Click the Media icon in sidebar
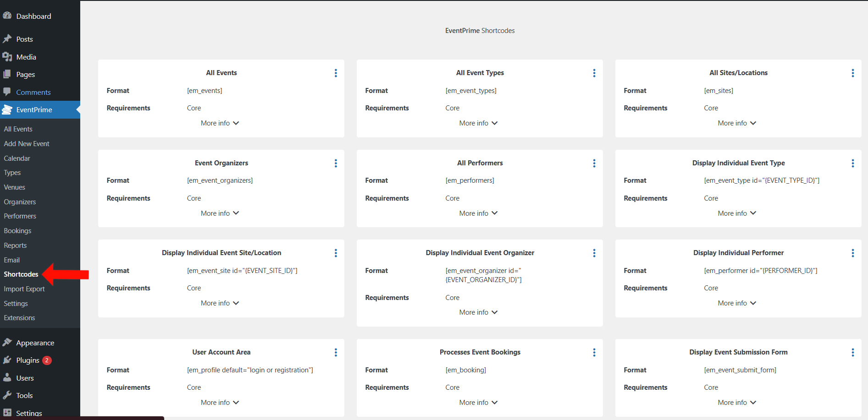The height and width of the screenshot is (420, 868). click(x=7, y=57)
